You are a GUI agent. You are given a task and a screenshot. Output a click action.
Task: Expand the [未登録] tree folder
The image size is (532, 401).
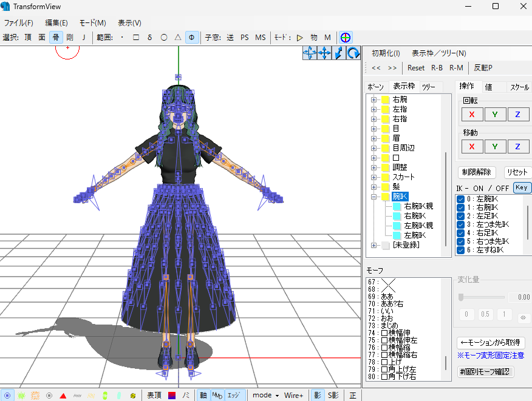(x=373, y=245)
